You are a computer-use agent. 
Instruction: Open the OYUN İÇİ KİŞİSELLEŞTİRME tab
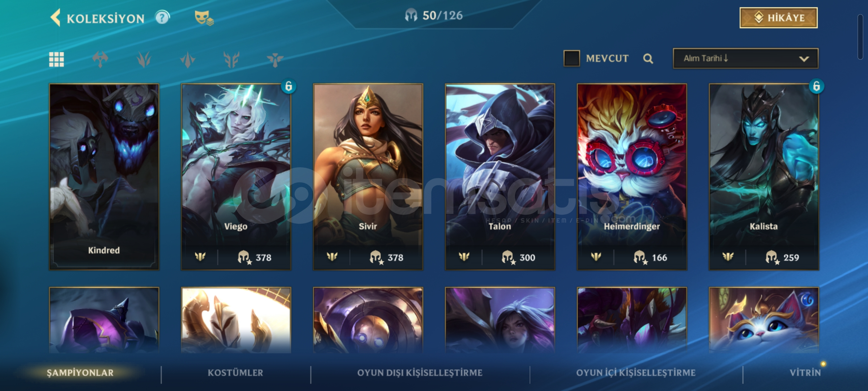pos(636,373)
